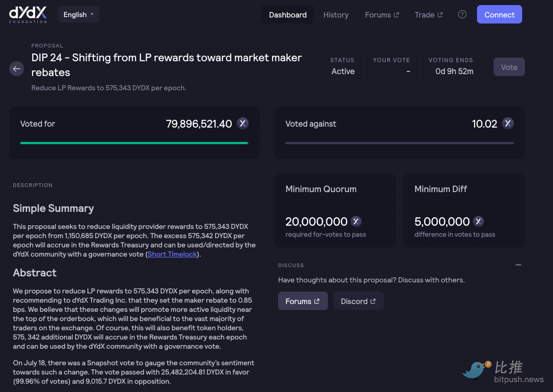553x392 pixels.
Task: Switch to the Dashboard tab
Action: [x=288, y=15]
